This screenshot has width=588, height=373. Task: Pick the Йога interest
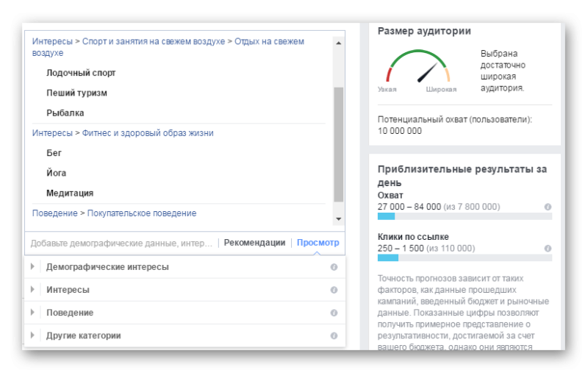coord(57,173)
